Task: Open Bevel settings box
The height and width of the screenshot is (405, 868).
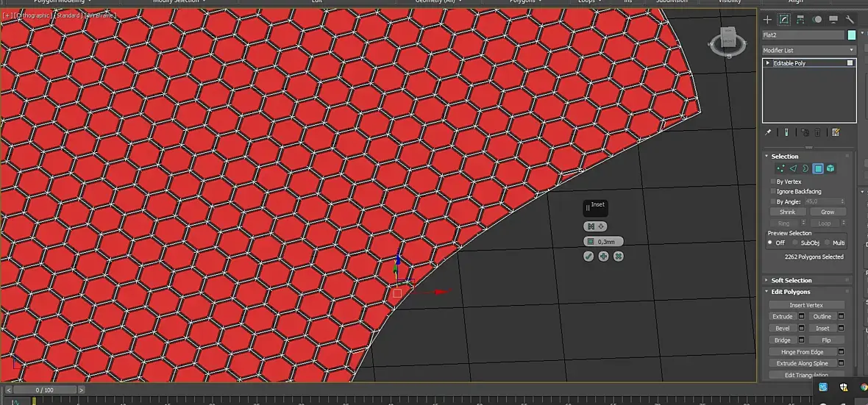Action: click(801, 328)
